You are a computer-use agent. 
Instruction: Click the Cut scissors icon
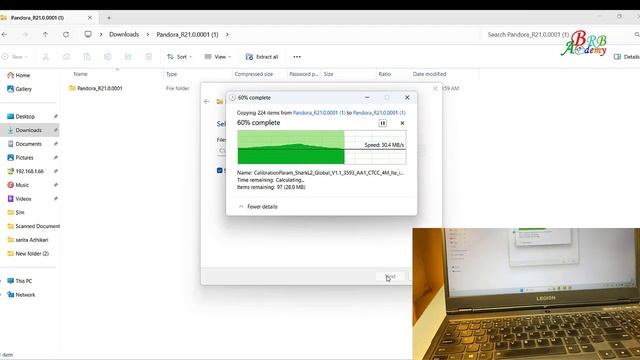point(46,57)
